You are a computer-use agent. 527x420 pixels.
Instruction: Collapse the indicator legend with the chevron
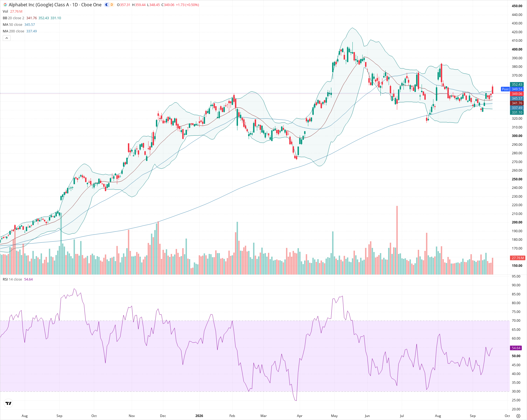click(x=7, y=38)
